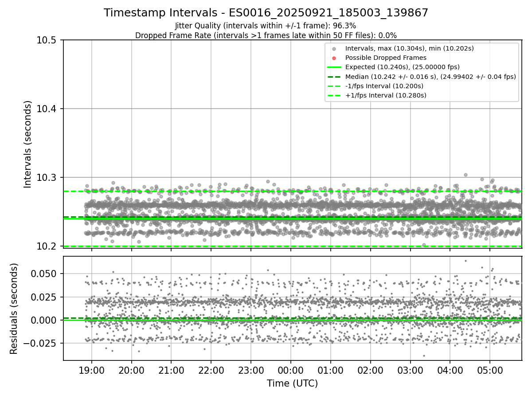Click the 20:00 time tick label

point(132,370)
